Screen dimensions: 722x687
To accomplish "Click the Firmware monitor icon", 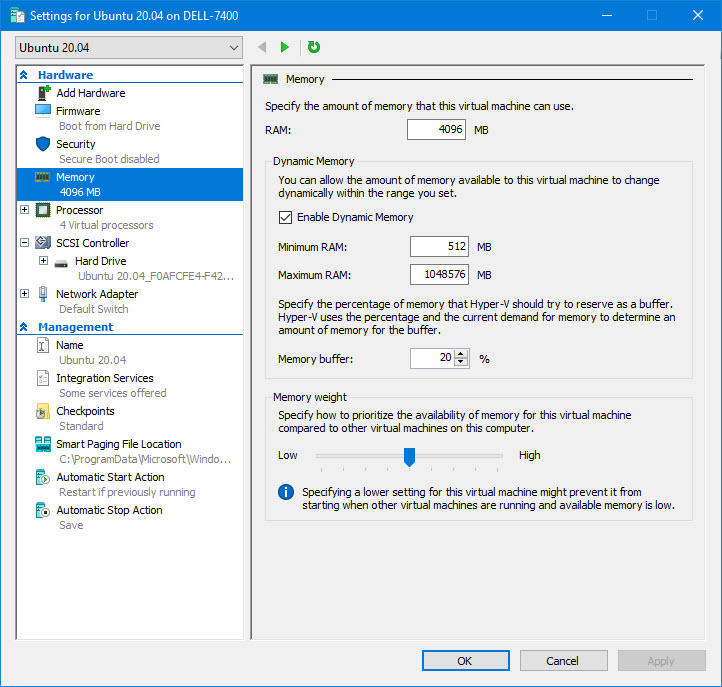I will [x=43, y=111].
